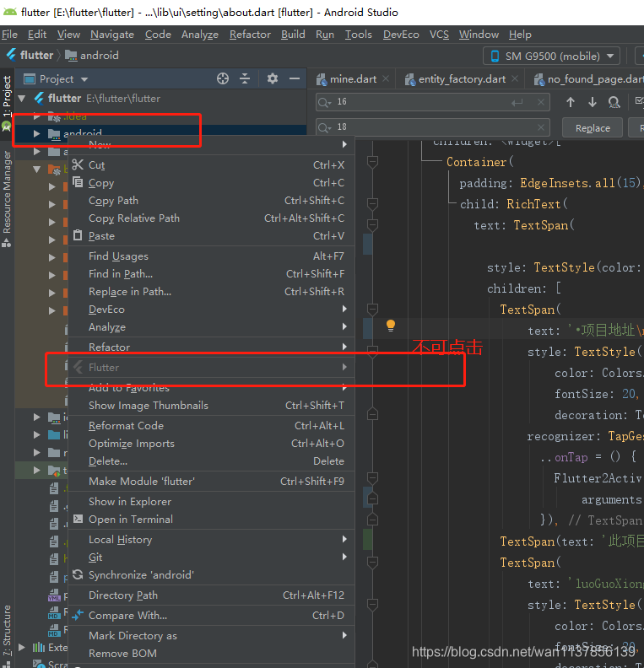This screenshot has width=644, height=668.
Task: Collapse the flutter root folder
Action: [x=22, y=99]
